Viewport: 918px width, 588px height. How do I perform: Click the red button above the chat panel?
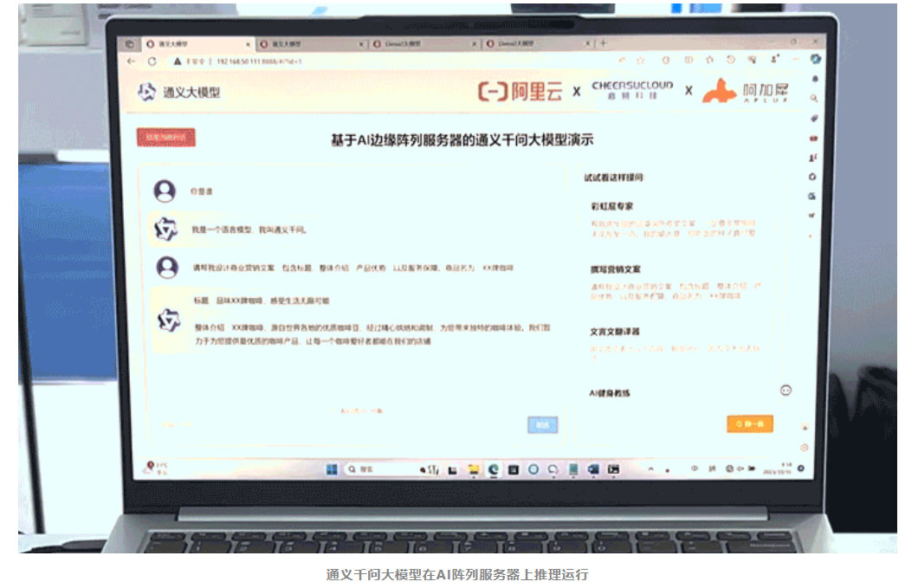tap(166, 138)
